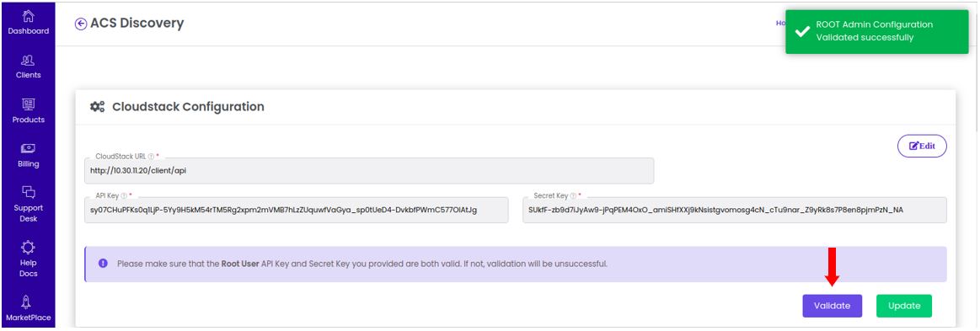
Task: Click the API Key input field
Action: tap(297, 210)
